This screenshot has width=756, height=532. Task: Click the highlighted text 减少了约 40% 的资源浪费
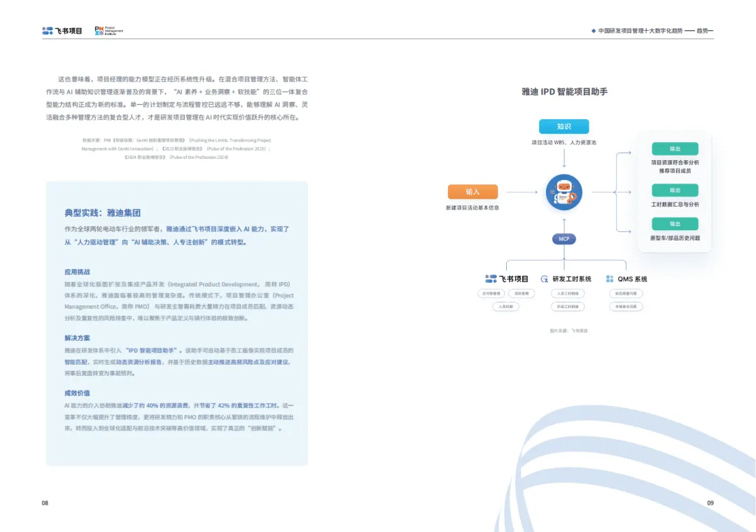pos(156,405)
